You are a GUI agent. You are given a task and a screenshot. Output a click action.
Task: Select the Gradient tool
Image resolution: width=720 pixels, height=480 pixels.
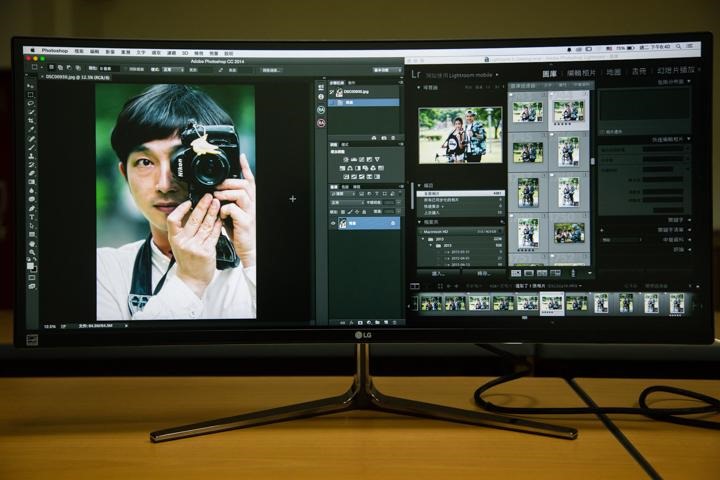(31, 182)
